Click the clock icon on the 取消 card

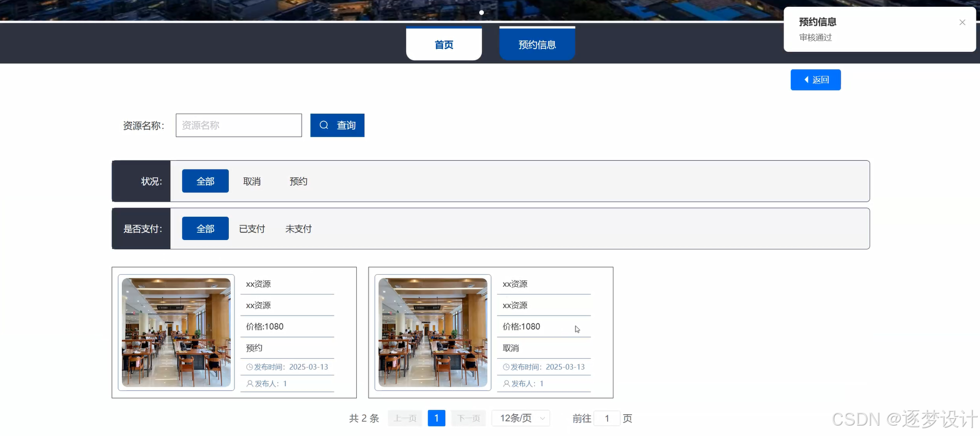tap(506, 367)
